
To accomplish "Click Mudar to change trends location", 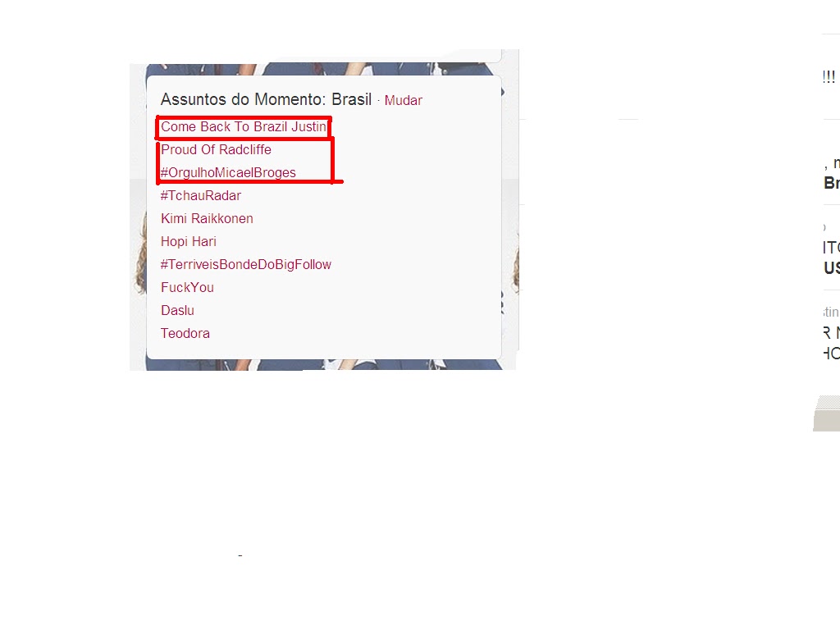I will 404,101.
